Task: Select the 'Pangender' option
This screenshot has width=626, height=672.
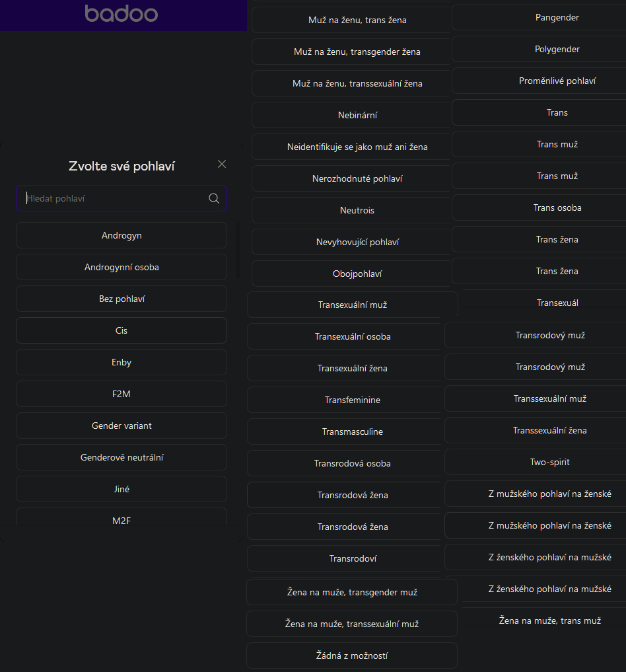Action: (x=557, y=17)
